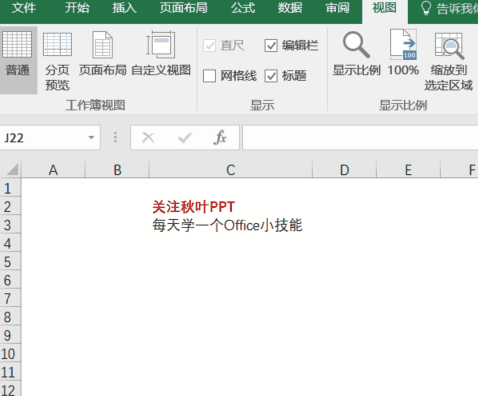This screenshot has height=396, width=478.
Task: Open Insert Function fx button
Action: 220,137
